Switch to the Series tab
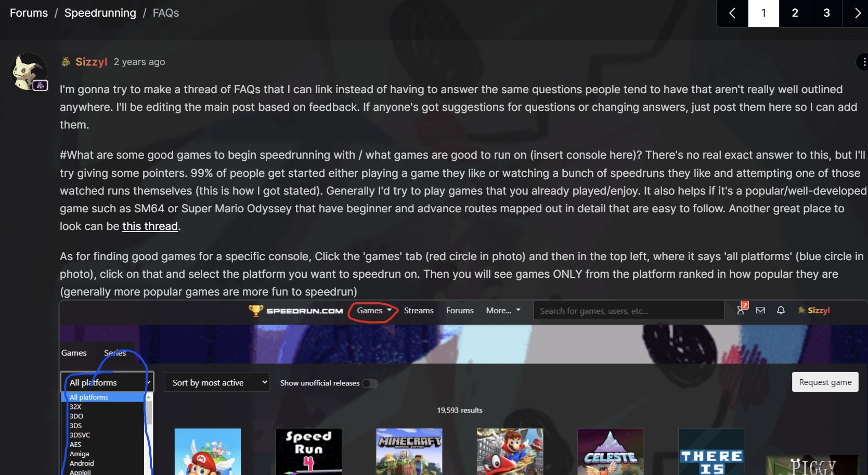868x475 pixels. [115, 353]
